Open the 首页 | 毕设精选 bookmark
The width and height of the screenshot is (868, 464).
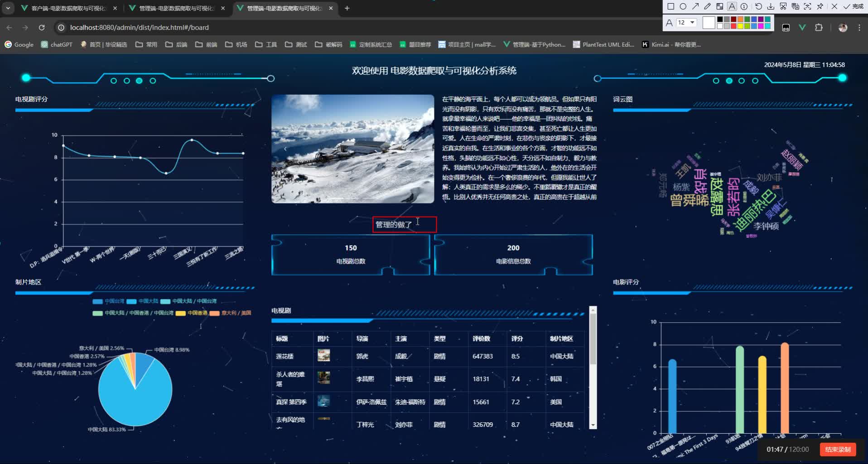(104, 44)
